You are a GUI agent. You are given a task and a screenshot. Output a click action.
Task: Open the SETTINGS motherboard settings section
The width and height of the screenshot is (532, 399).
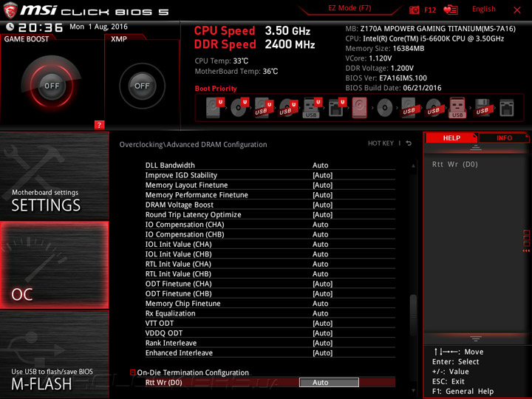pyautogui.click(x=54, y=176)
